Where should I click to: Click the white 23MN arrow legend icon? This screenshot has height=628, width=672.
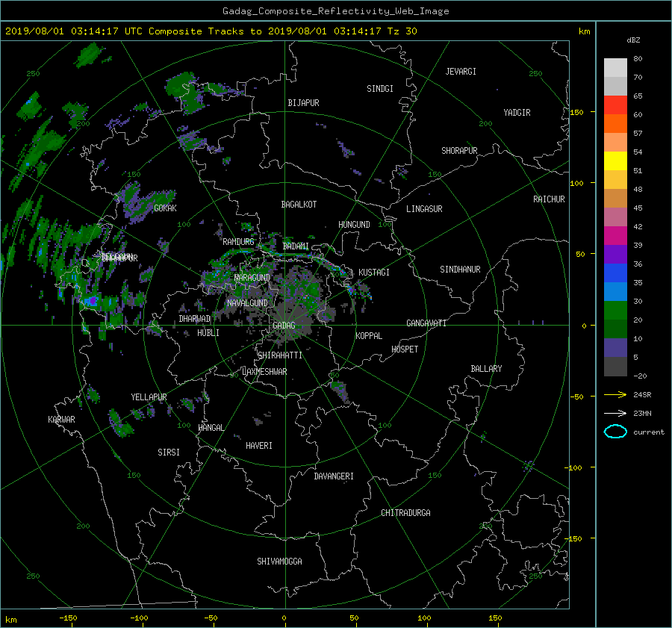[x=615, y=413]
